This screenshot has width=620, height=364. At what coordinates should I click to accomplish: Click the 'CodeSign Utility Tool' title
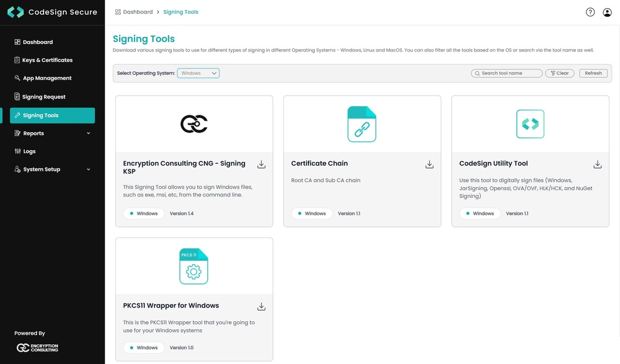[494, 164]
